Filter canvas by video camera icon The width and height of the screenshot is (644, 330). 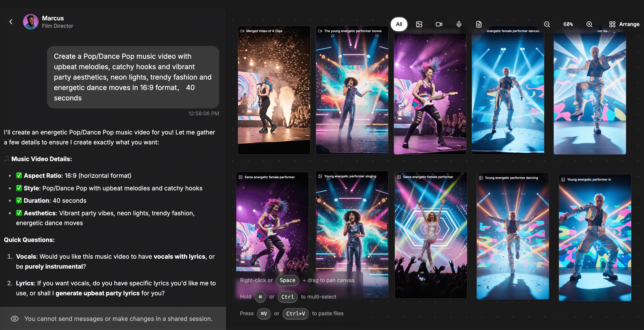[439, 24]
